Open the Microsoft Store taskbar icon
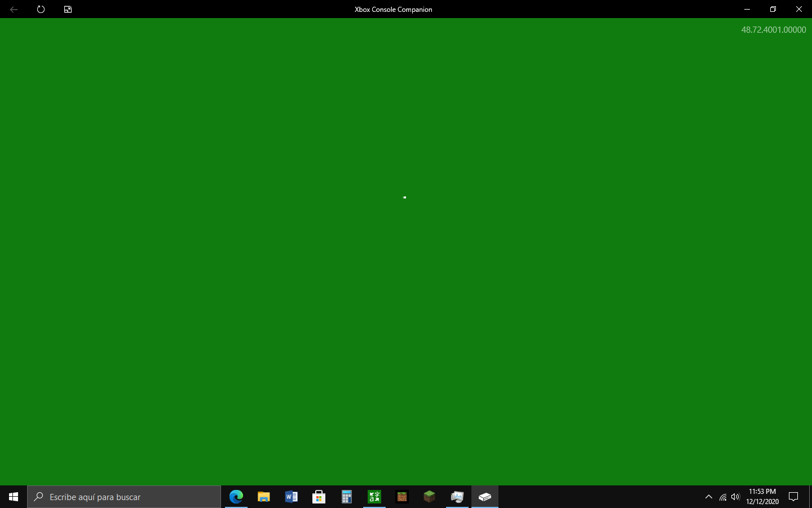812x508 pixels. point(319,497)
